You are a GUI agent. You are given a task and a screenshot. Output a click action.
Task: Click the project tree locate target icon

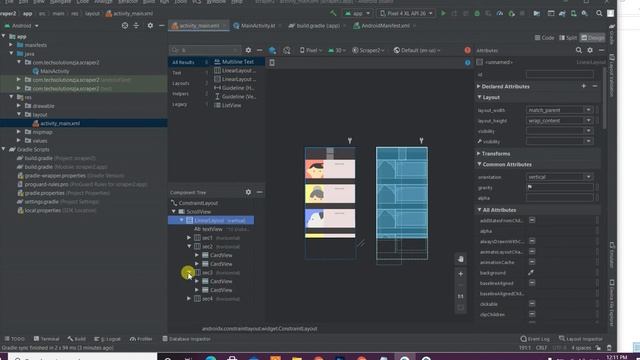point(125,26)
